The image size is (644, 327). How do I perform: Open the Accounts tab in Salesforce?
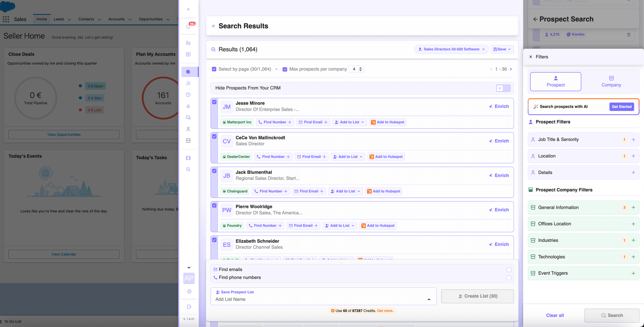point(116,19)
